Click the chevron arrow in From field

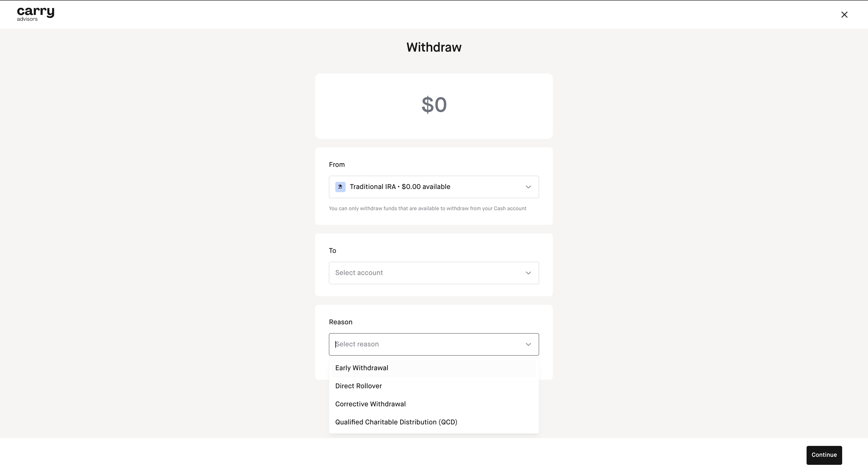pos(528,187)
